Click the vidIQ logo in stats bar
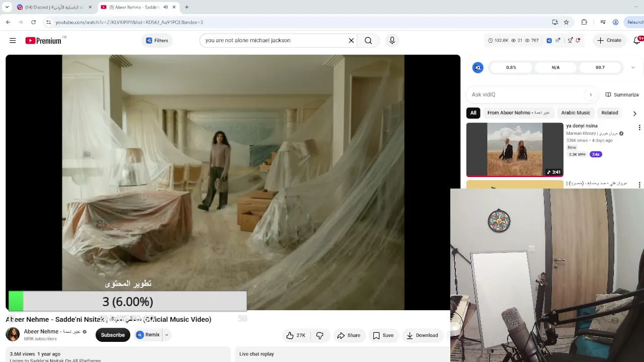644x362 pixels. pyautogui.click(x=549, y=40)
